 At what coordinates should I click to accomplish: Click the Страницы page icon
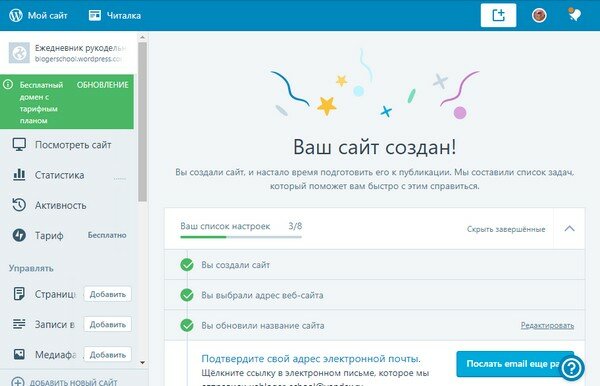coord(19,294)
